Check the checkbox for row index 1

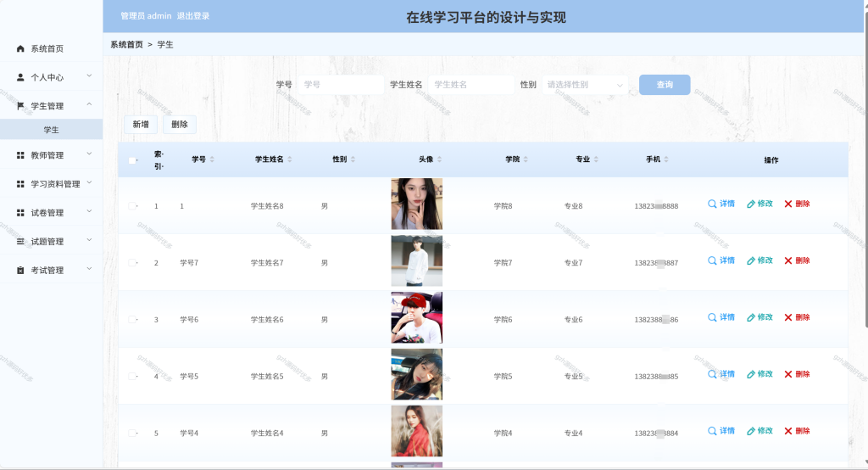(x=132, y=206)
